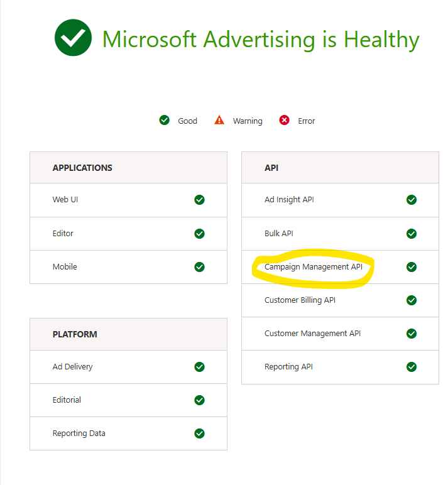Screen dimensions: 448x485
Task: Select the Customer Management API label
Action: click(312, 334)
